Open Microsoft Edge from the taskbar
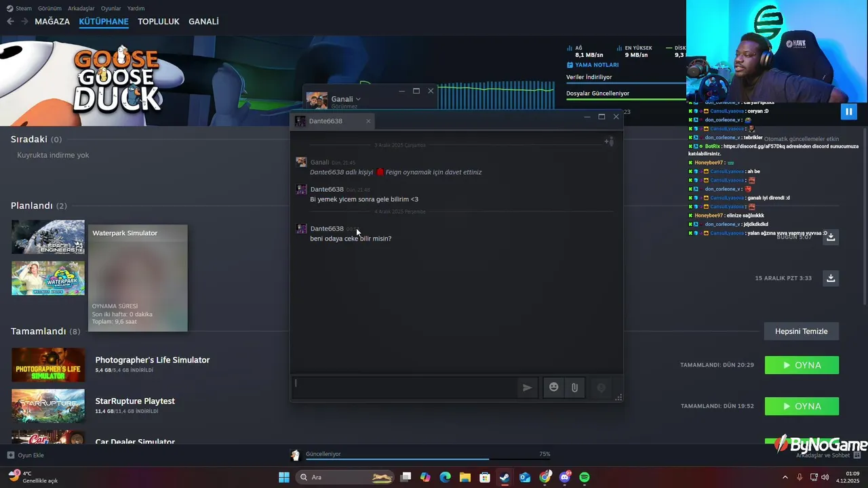 point(445,477)
